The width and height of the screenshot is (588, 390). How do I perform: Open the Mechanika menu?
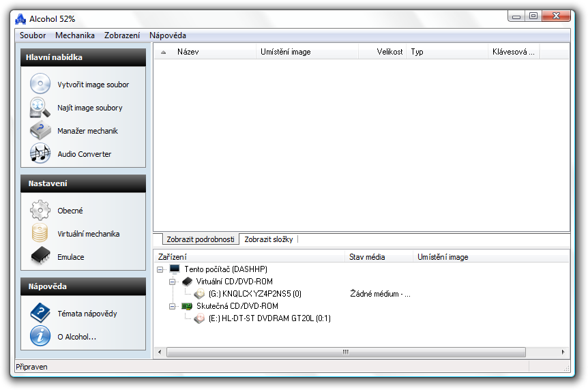pyautogui.click(x=74, y=35)
